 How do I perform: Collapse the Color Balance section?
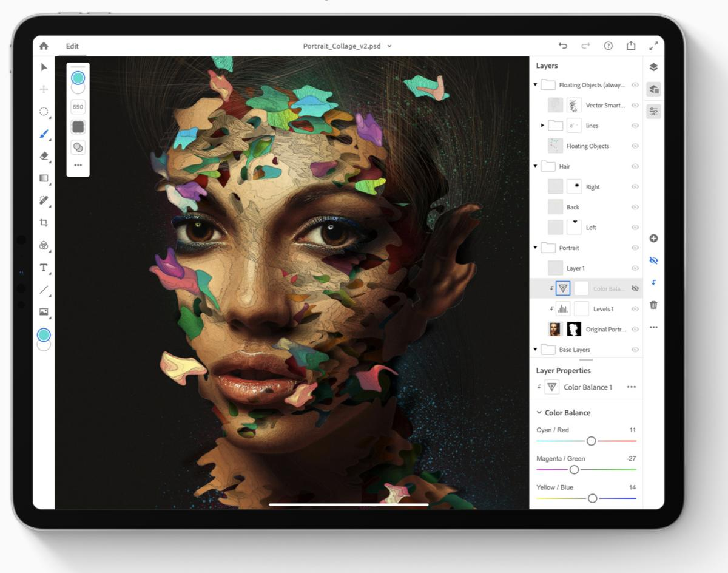[x=539, y=413]
